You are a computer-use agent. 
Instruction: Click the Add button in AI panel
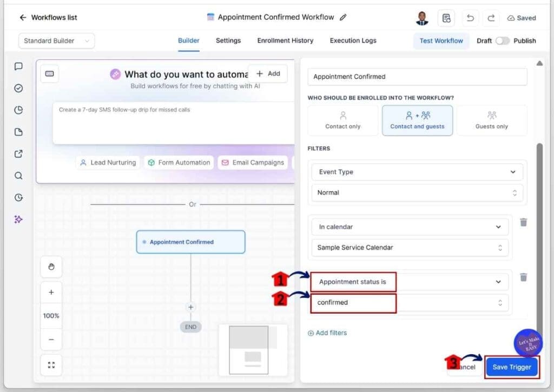coord(268,74)
